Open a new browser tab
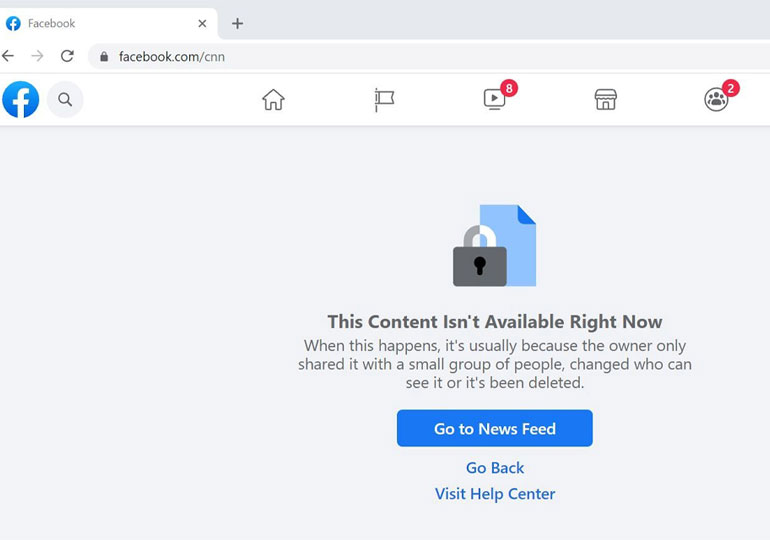770x540 pixels. [237, 23]
